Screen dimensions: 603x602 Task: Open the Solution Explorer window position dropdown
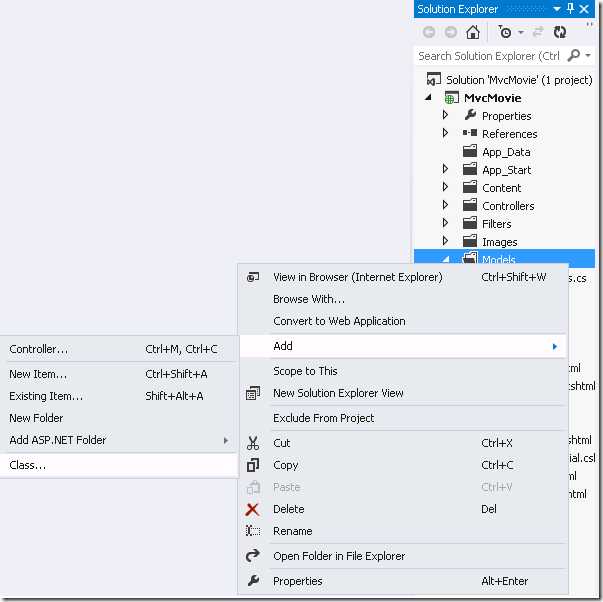(556, 8)
